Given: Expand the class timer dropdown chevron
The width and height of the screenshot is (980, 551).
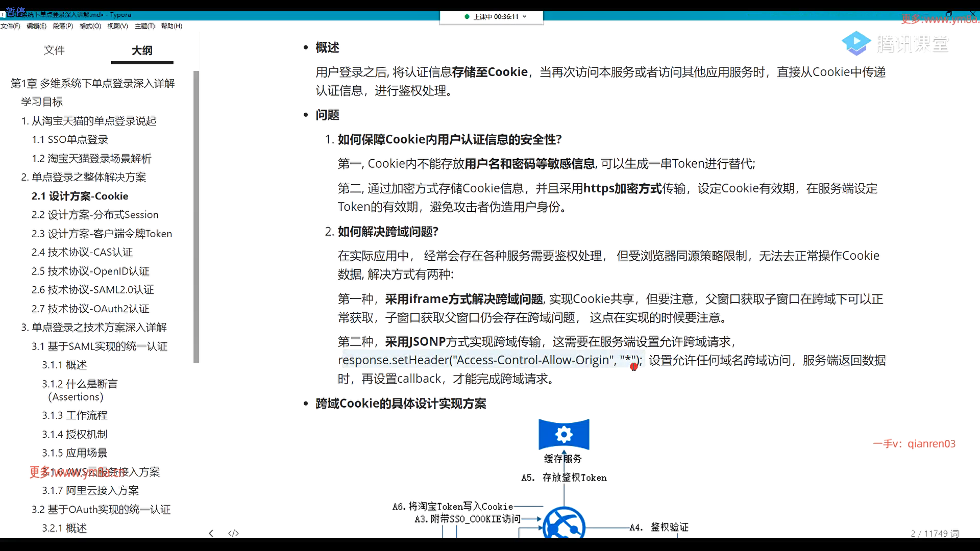Looking at the screenshot, I should [x=525, y=17].
